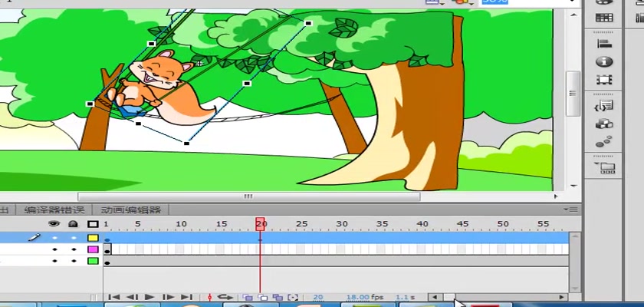Click the yellow outline color swatch
The width and height of the screenshot is (644, 307).
tap(94, 238)
